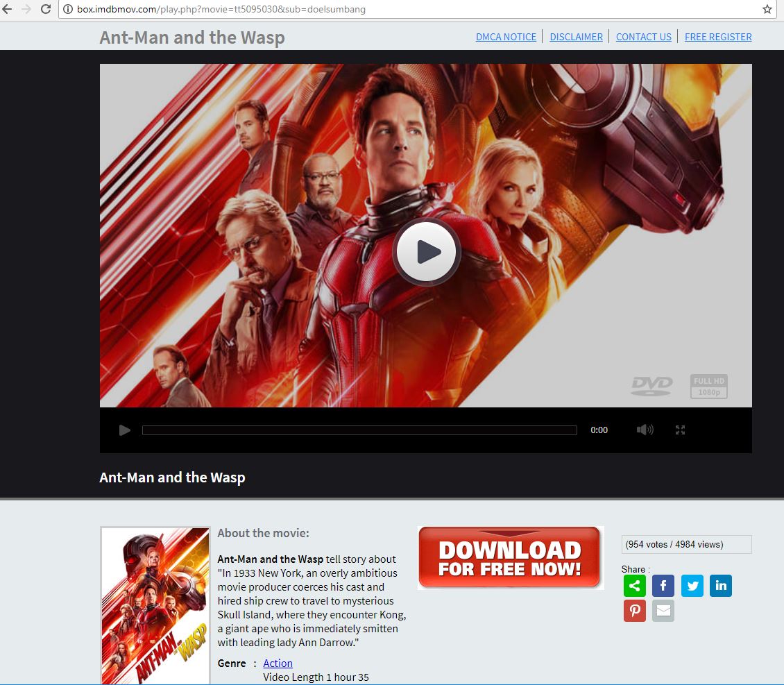The image size is (784, 685).
Task: Click the site information icon in the address bar
Action: (x=68, y=9)
